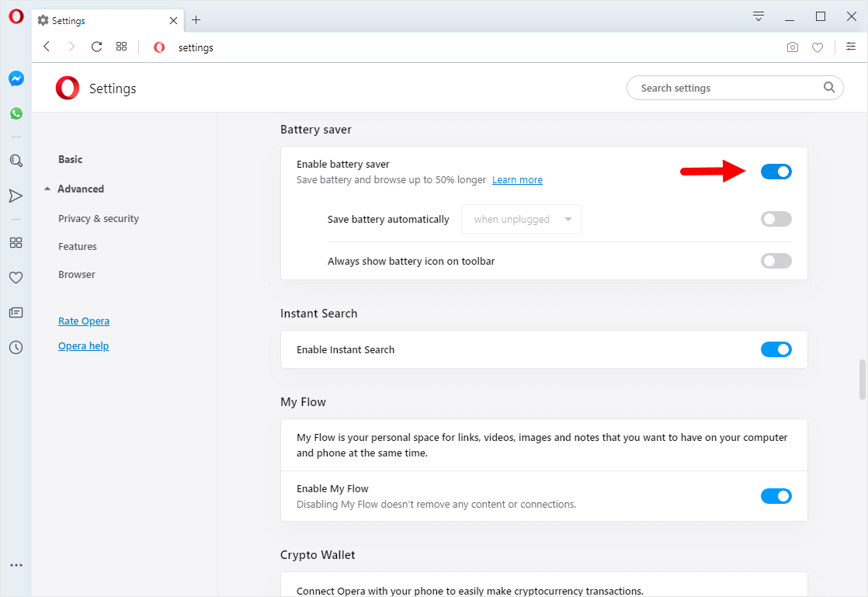Image resolution: width=868 pixels, height=597 pixels.
Task: Open the Opera help link
Action: pos(84,345)
